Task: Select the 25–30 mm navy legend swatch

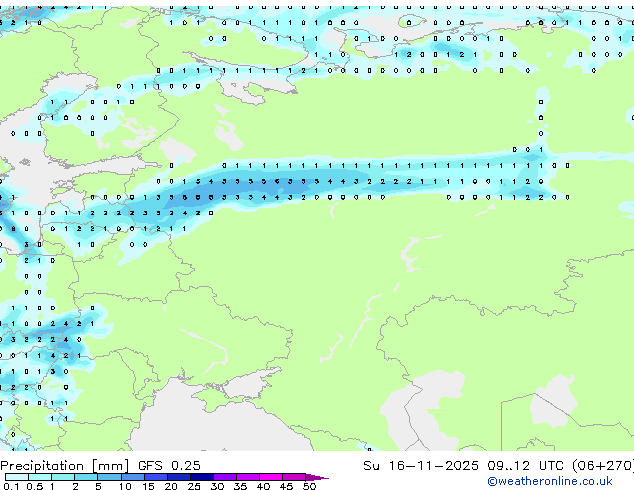Action: point(202,477)
